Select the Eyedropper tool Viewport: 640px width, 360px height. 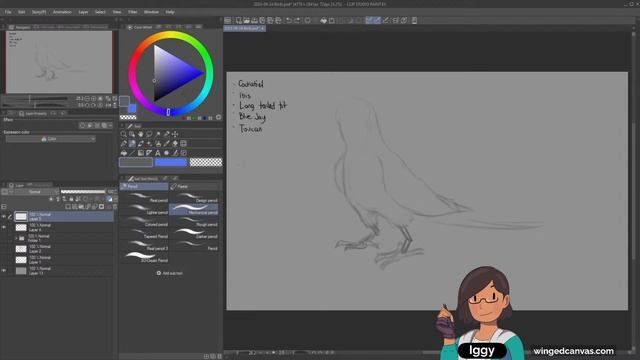tap(167, 134)
